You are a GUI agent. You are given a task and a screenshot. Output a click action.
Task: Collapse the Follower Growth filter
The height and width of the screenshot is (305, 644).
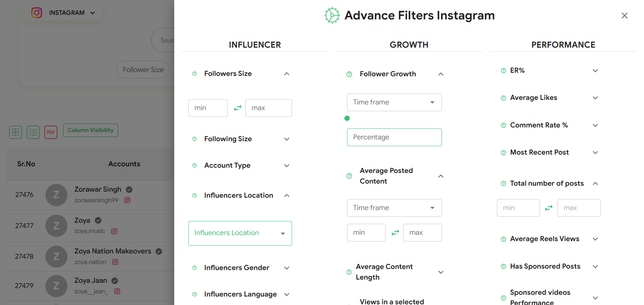tap(441, 74)
